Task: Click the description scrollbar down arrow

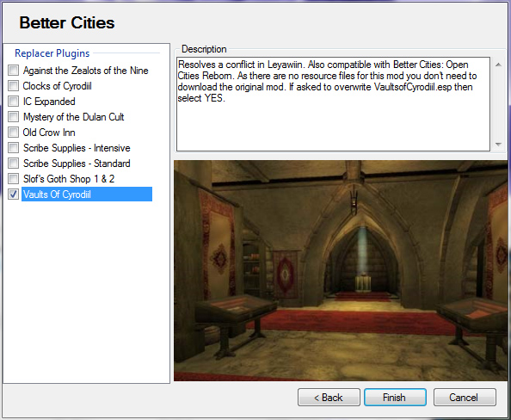Action: point(498,144)
